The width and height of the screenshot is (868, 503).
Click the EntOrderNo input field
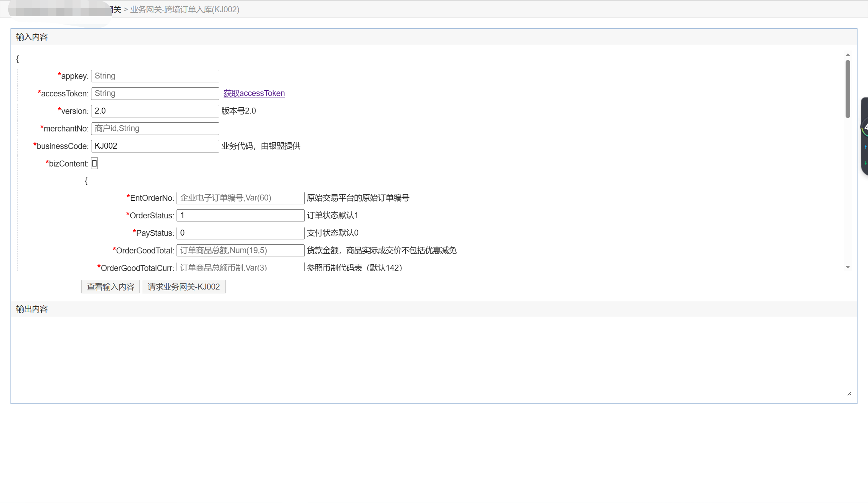(240, 198)
